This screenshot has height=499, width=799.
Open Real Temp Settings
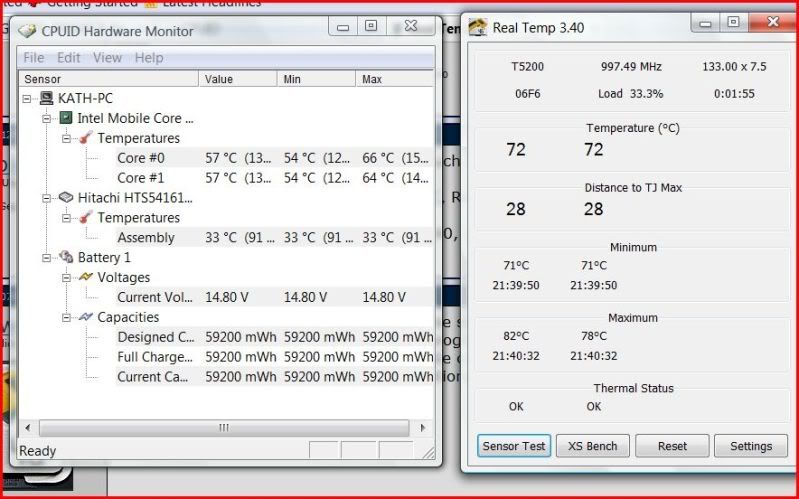[751, 446]
